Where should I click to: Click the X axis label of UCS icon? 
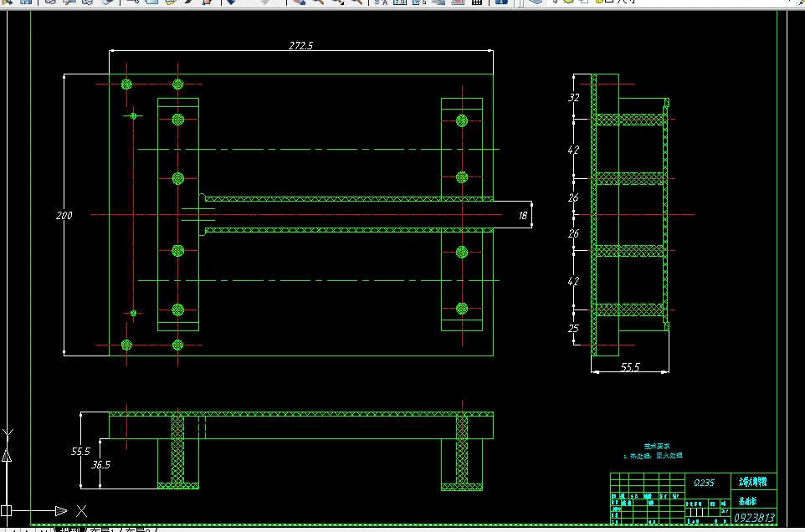[82, 511]
